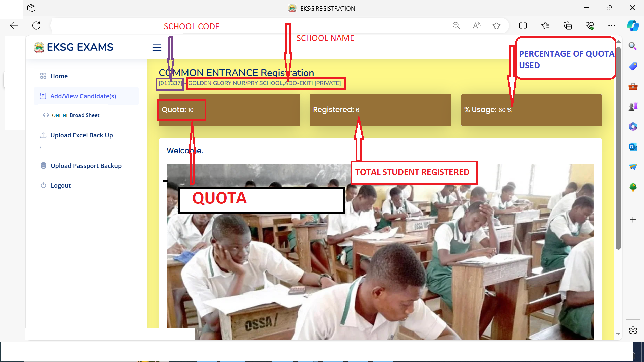The image size is (644, 362).
Task: Toggle the hamburger sidebar menu
Action: pos(157,47)
